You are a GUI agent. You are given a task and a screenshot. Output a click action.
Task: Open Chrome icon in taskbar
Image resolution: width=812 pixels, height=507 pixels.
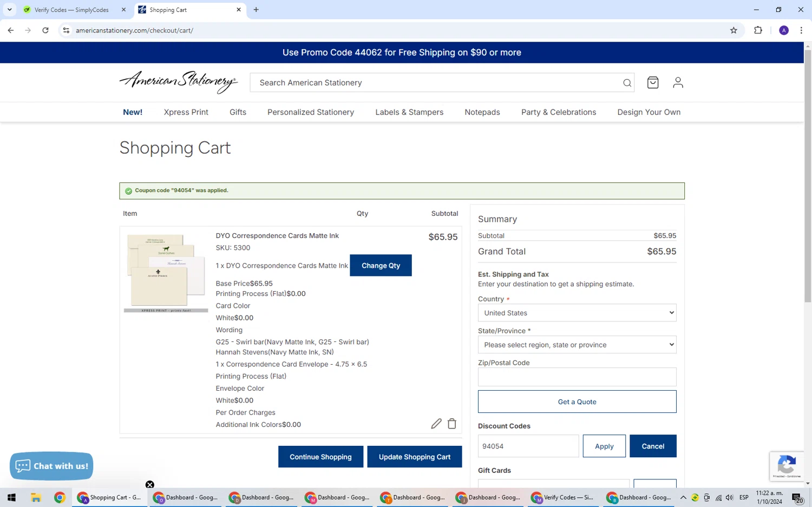click(60, 497)
